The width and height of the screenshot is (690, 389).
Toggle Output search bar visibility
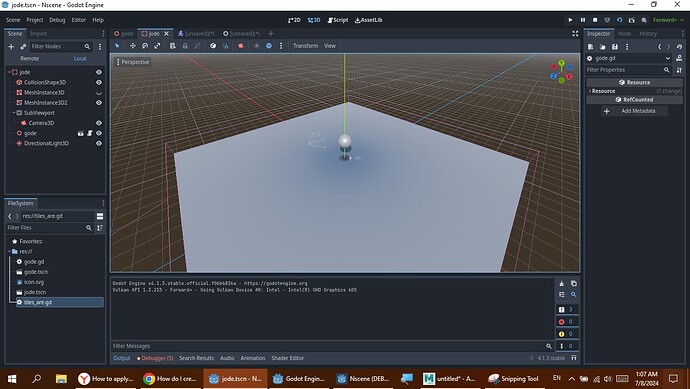(x=573, y=294)
